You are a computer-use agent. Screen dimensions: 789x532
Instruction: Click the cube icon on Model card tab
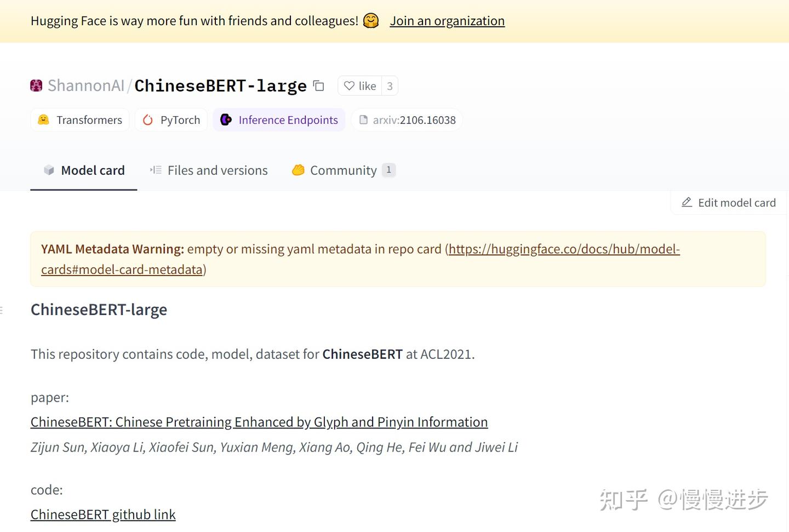pyautogui.click(x=49, y=170)
